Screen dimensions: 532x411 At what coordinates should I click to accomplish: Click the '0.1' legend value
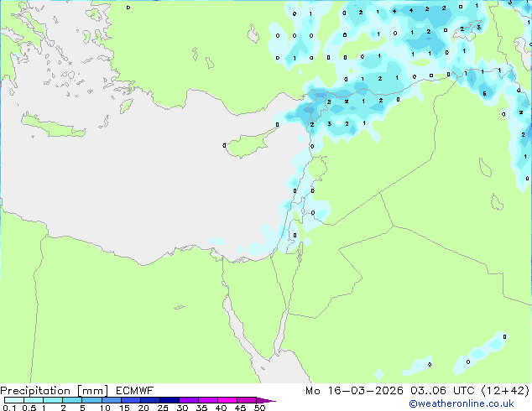coord(9,408)
